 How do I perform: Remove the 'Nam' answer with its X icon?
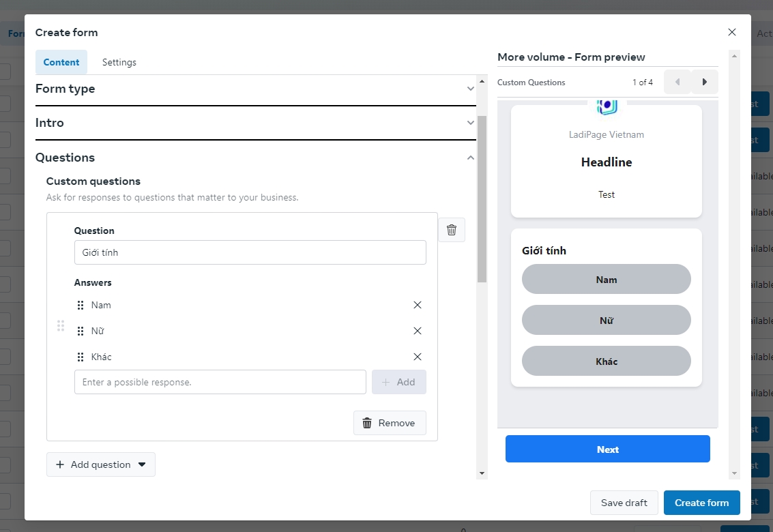pos(418,305)
